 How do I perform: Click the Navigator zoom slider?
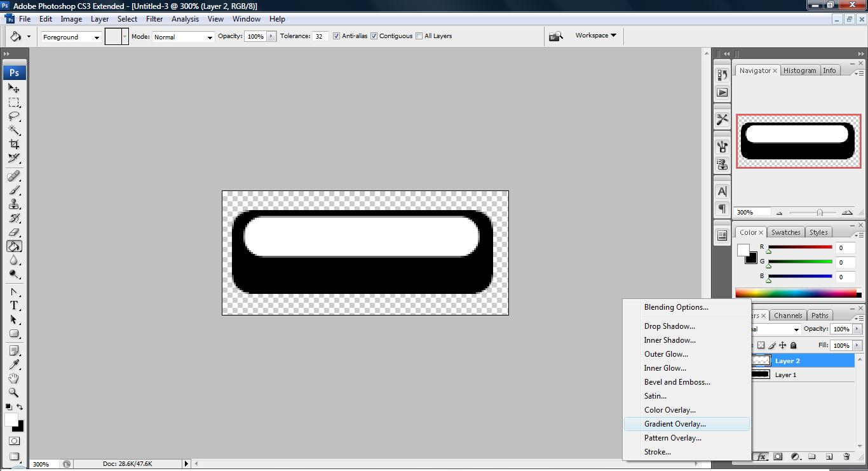click(820, 213)
